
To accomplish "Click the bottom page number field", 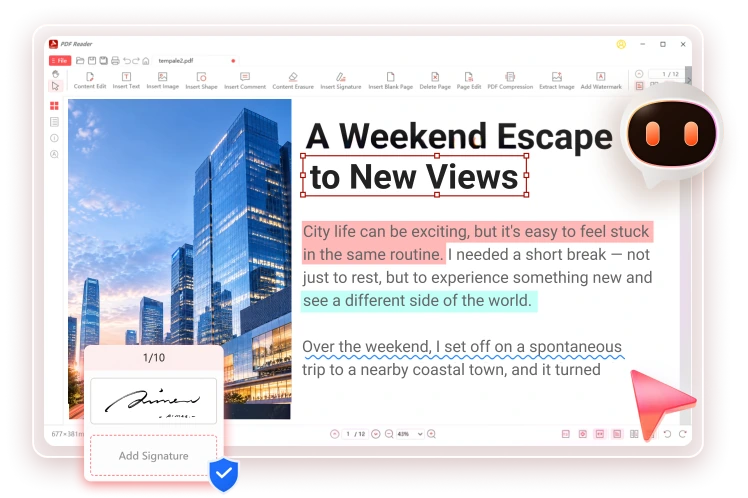I will tap(355, 434).
